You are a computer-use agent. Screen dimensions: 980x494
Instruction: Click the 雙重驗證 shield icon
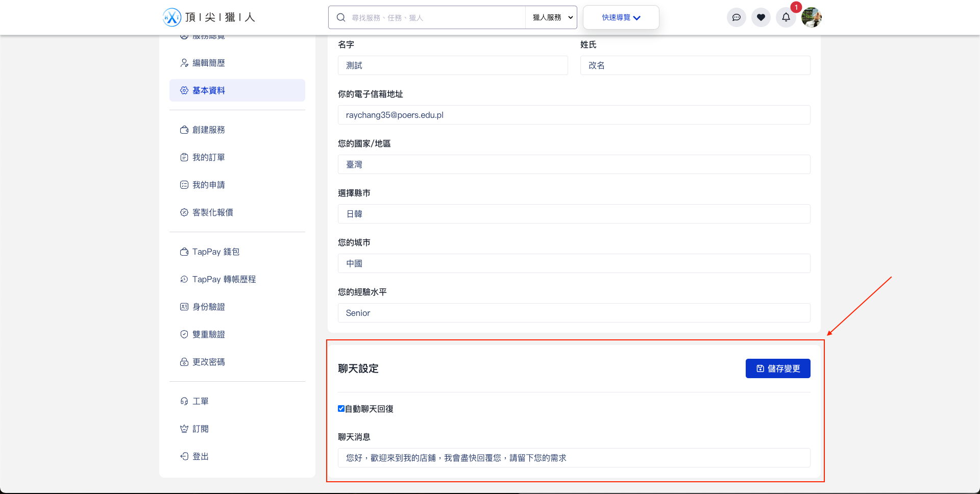coord(184,334)
